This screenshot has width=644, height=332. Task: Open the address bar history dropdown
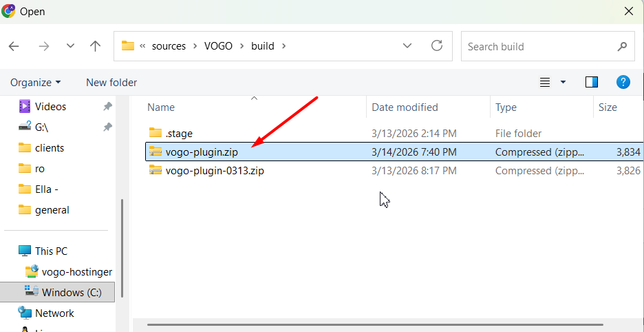click(x=407, y=45)
